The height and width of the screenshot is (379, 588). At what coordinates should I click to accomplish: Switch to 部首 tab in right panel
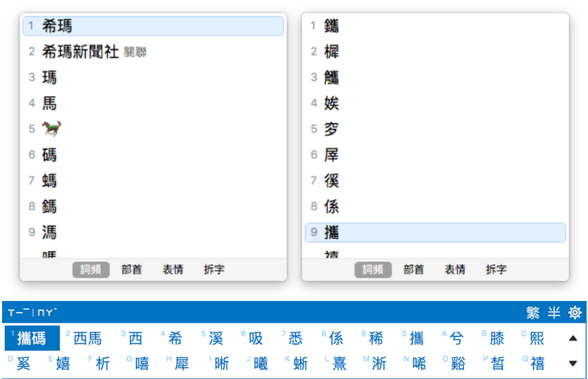pyautogui.click(x=414, y=270)
